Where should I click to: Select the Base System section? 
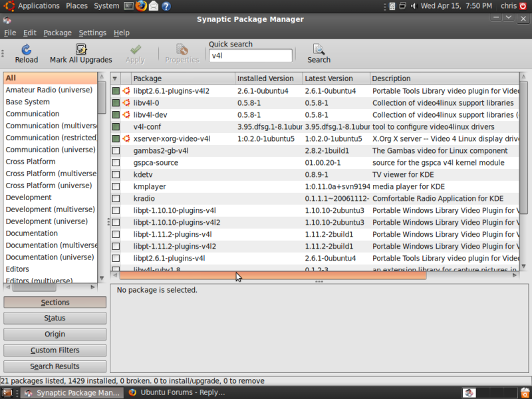(51, 102)
